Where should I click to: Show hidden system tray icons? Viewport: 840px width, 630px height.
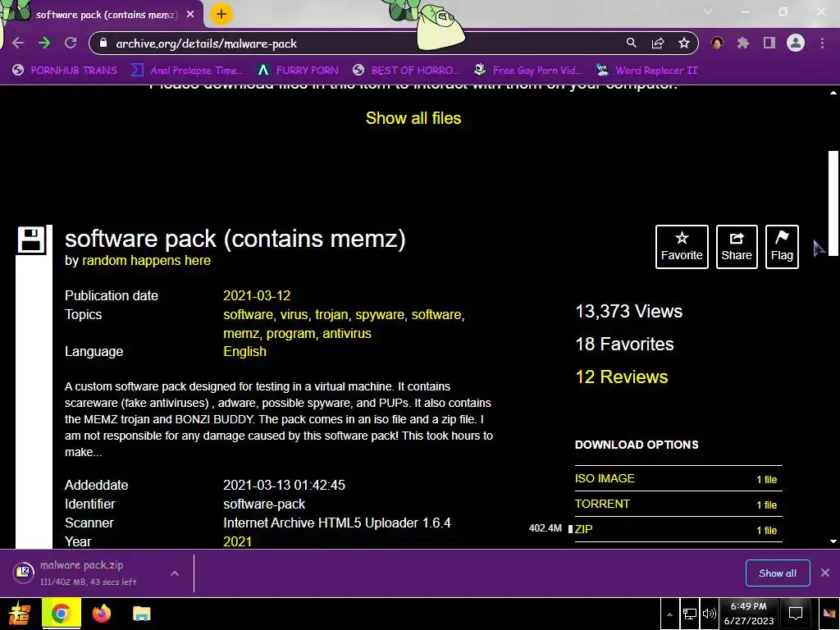(x=669, y=614)
